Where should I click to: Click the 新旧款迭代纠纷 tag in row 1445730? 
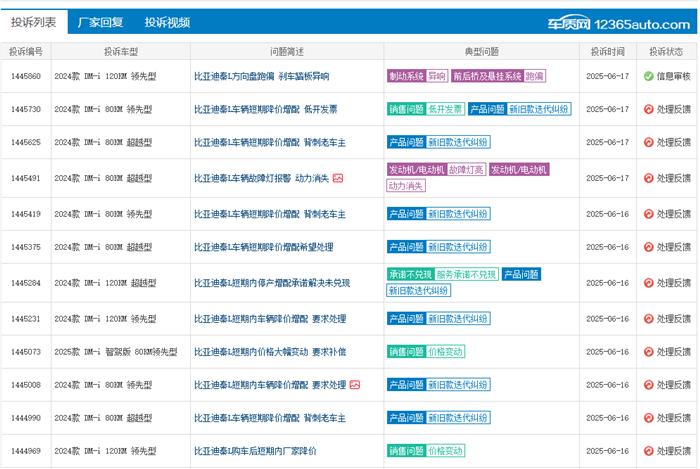pos(539,109)
